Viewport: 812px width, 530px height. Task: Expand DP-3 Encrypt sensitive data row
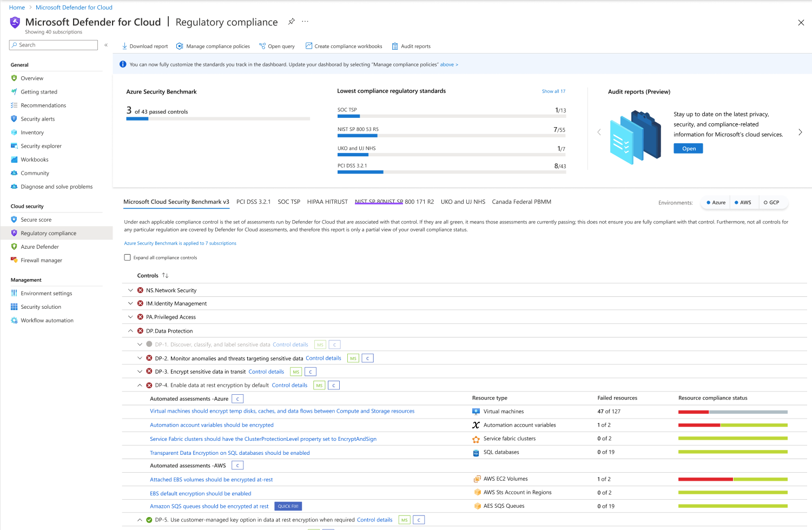(140, 372)
